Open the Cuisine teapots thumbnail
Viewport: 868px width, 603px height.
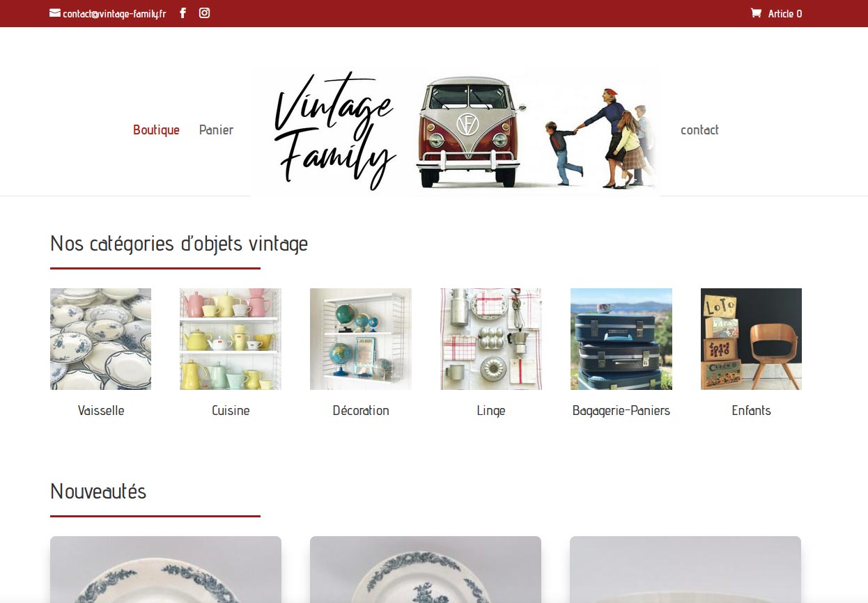(231, 339)
